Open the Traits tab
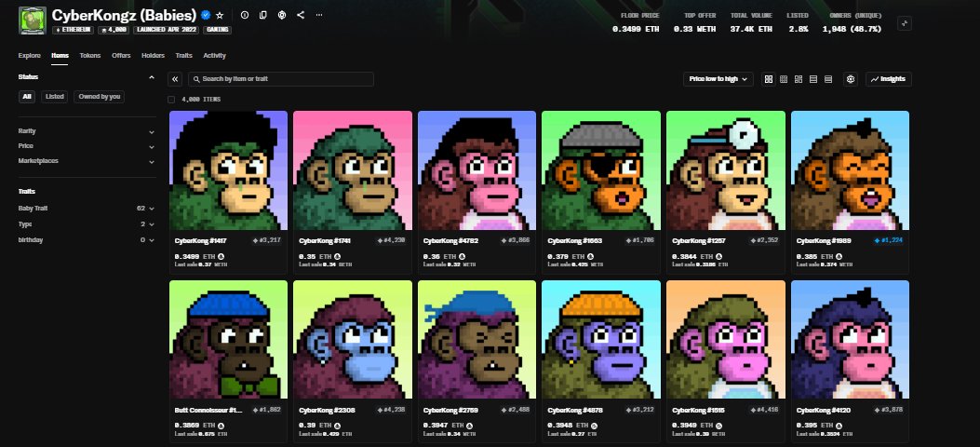Image resolution: width=980 pixels, height=447 pixels. [x=183, y=56]
